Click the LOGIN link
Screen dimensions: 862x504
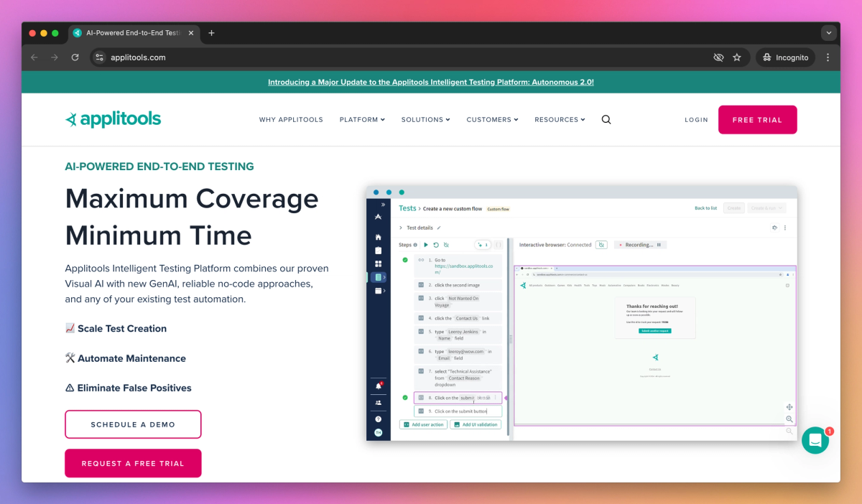click(696, 120)
